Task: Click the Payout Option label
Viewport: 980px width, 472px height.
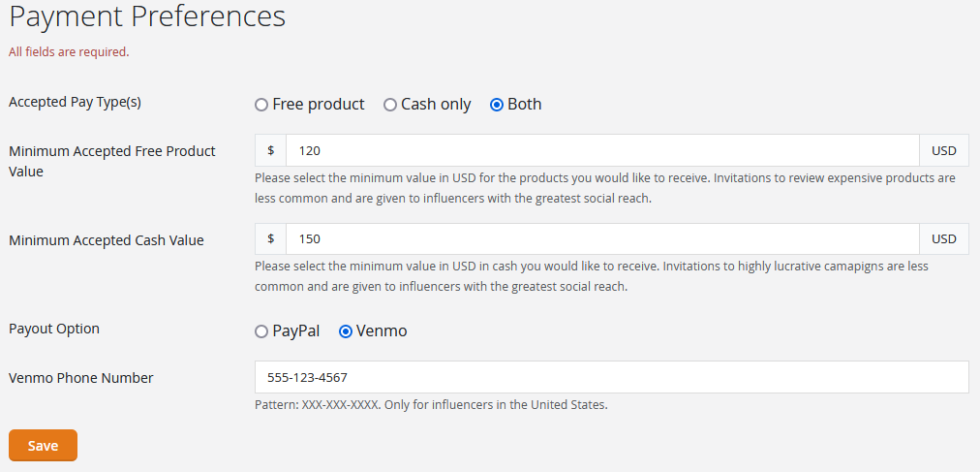Action: click(54, 329)
